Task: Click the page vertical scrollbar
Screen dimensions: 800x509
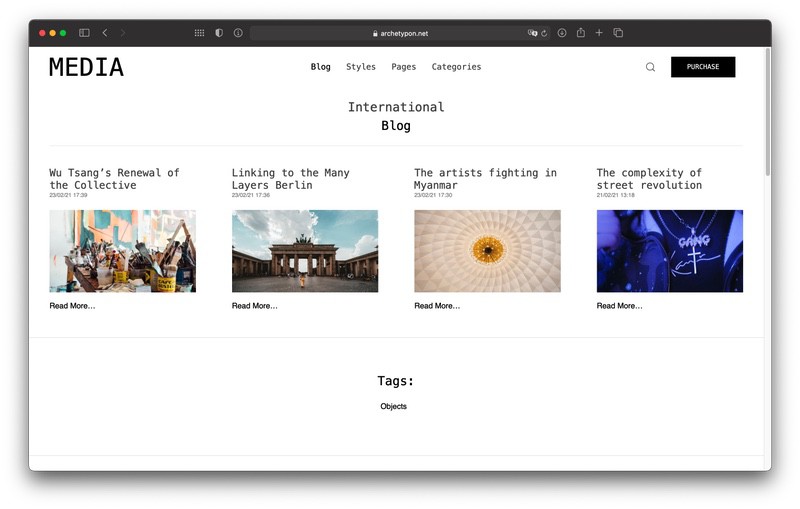Action: (767, 112)
